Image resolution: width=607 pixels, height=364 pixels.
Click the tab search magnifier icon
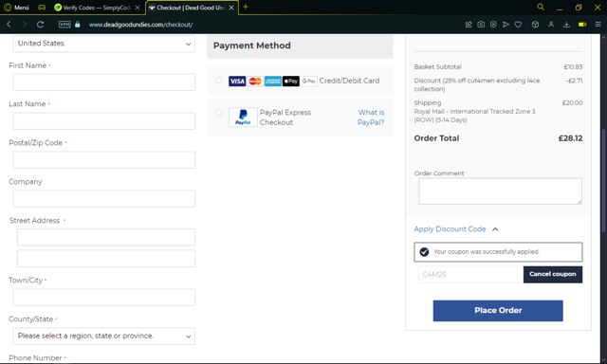541,7
